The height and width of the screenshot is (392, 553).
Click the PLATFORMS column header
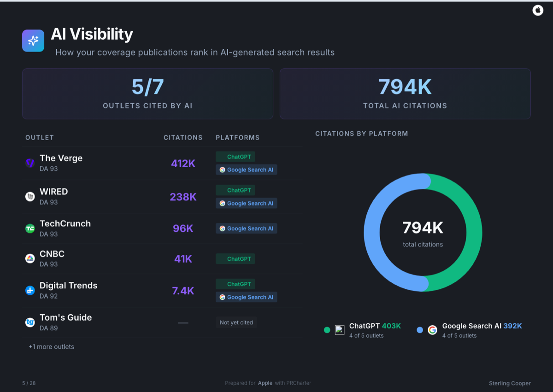pos(238,137)
